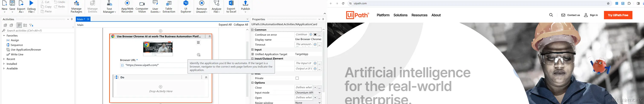The width and height of the screenshot is (644, 104).
Task: Click the Debug File play icon
Action: [x=31, y=3]
